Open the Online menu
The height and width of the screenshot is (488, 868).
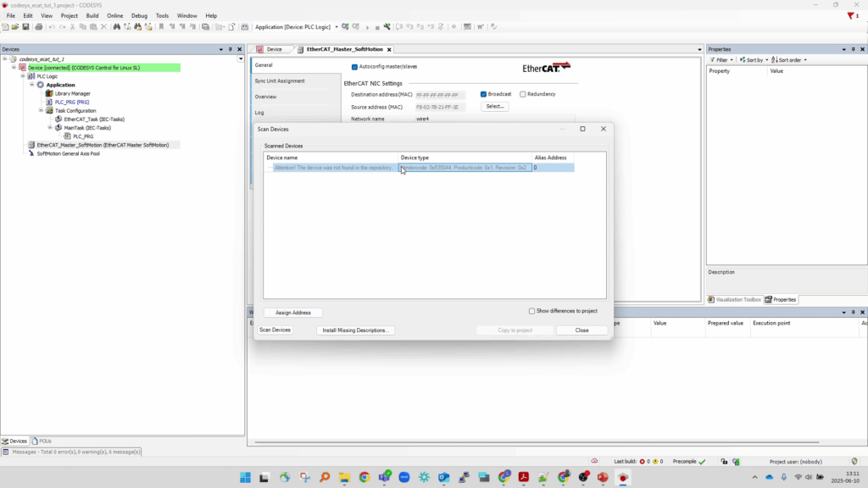(114, 15)
